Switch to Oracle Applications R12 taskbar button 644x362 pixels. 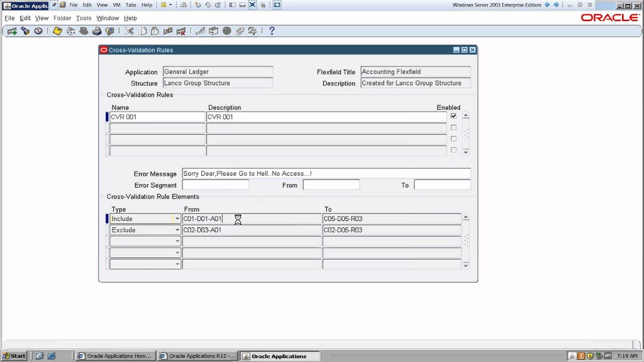(197, 356)
